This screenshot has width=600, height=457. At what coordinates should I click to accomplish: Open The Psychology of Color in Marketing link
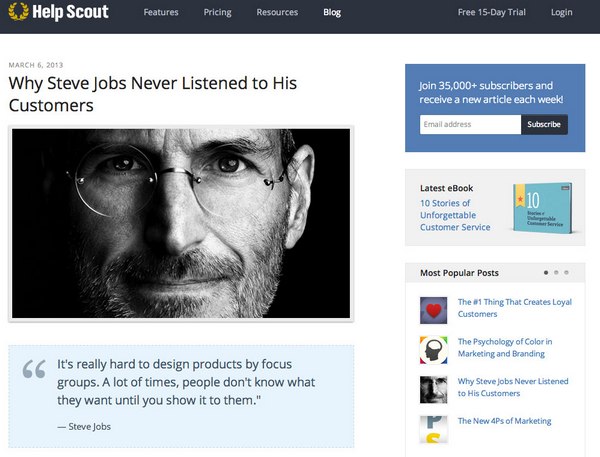point(505,348)
